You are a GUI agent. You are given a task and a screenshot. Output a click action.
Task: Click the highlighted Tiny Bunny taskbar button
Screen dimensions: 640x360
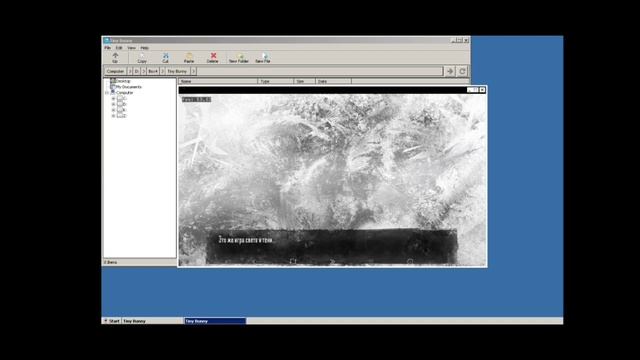[x=215, y=321]
